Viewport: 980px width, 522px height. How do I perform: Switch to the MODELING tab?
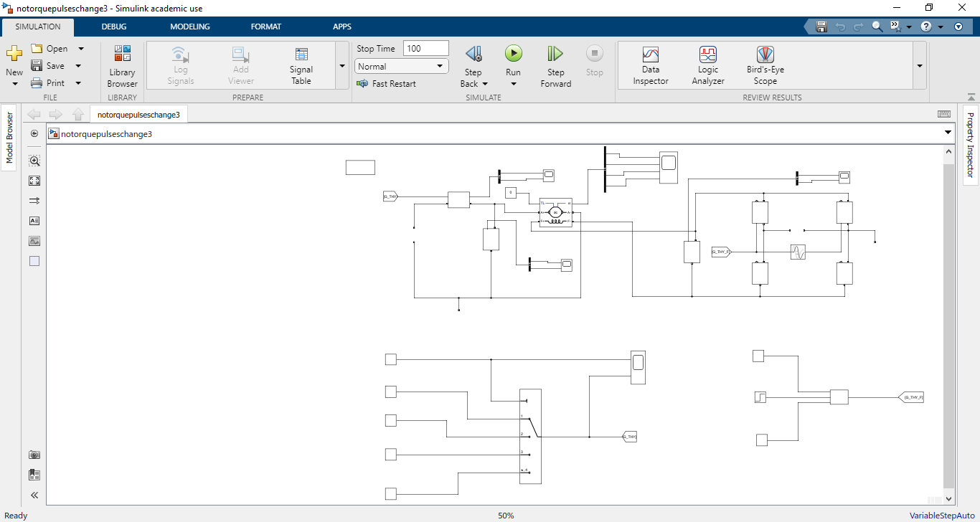pyautogui.click(x=190, y=27)
